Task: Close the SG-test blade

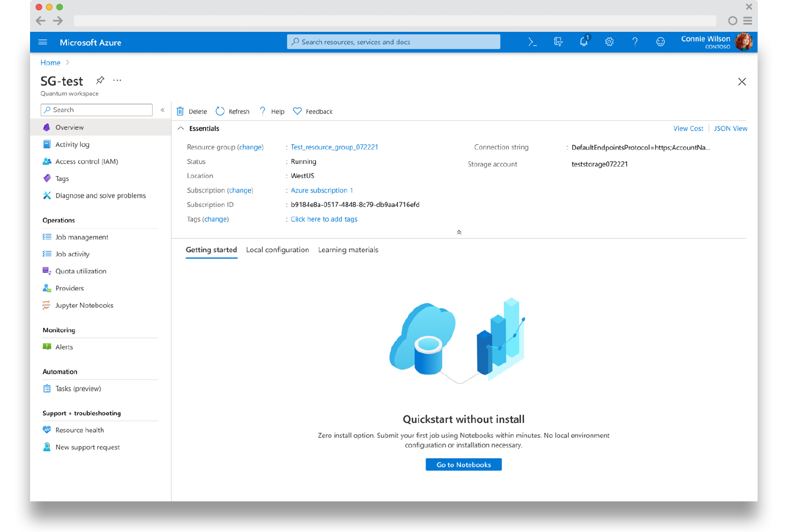Action: pyautogui.click(x=742, y=82)
